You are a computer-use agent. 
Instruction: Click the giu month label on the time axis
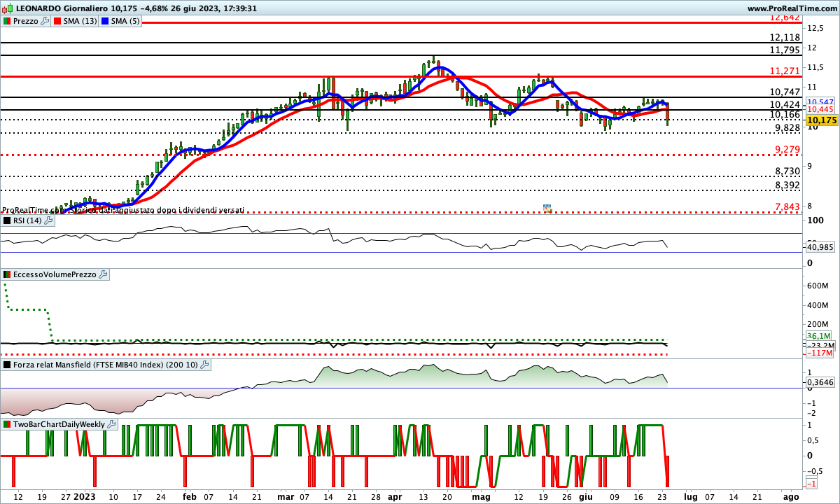[584, 496]
